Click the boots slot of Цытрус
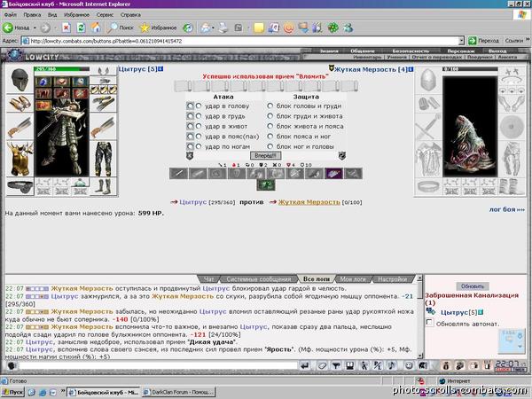This screenshot has height=399, width=532. tap(103, 186)
